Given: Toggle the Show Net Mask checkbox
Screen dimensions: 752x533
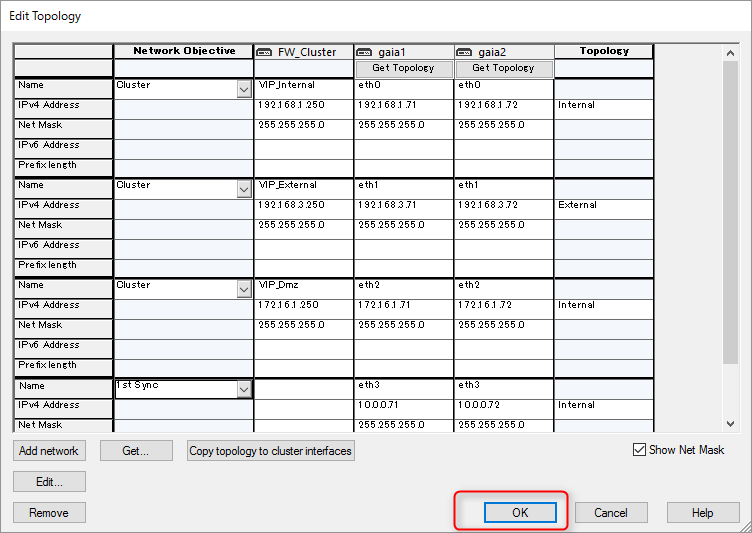Looking at the screenshot, I should [639, 450].
